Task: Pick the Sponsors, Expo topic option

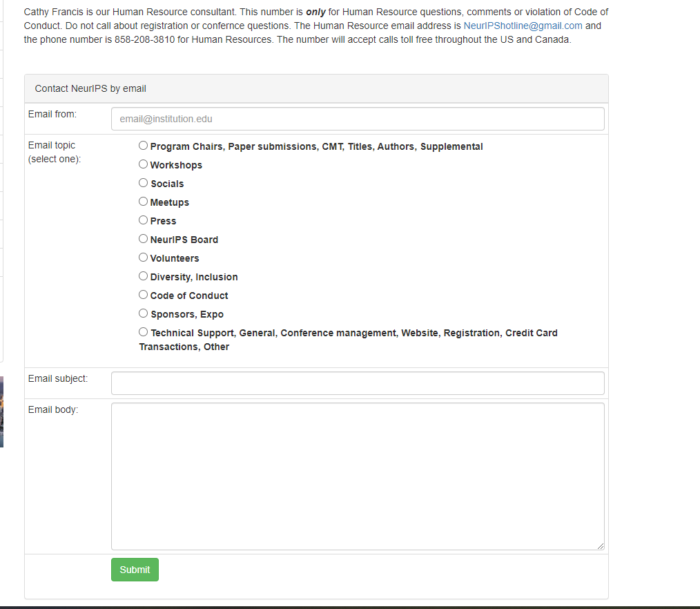Action: pyautogui.click(x=143, y=313)
